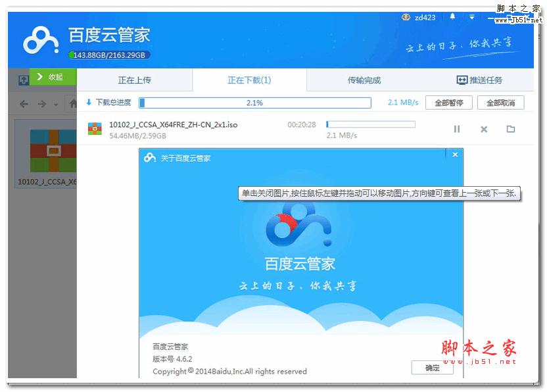Open the download folder for the ISO
The image size is (547, 392).
pyautogui.click(x=511, y=129)
